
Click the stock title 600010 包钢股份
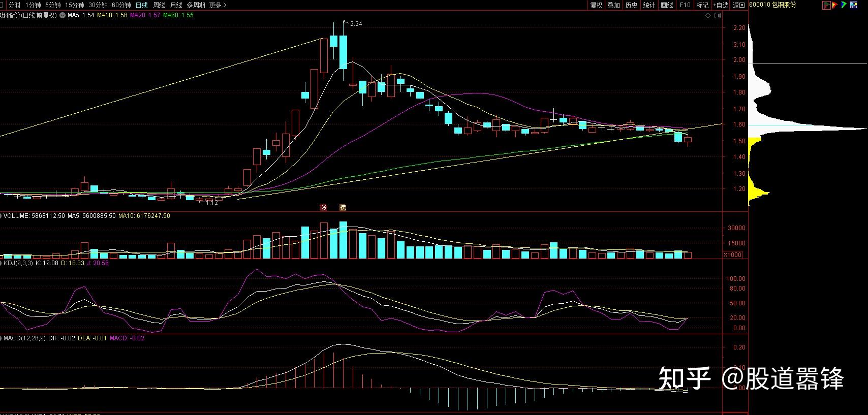773,5
